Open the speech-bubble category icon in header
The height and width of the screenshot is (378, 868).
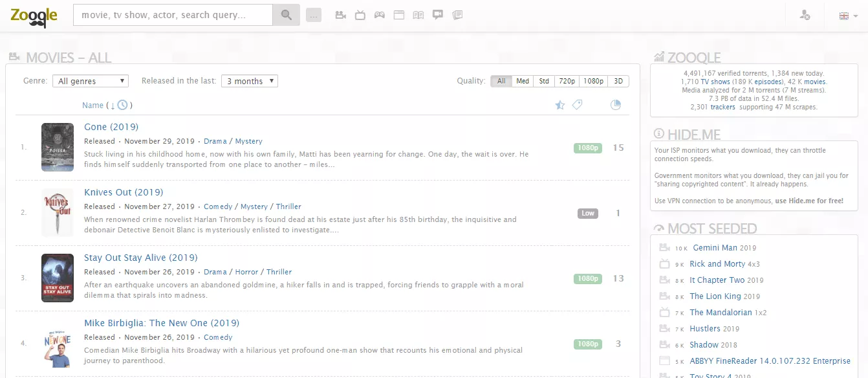[438, 15]
